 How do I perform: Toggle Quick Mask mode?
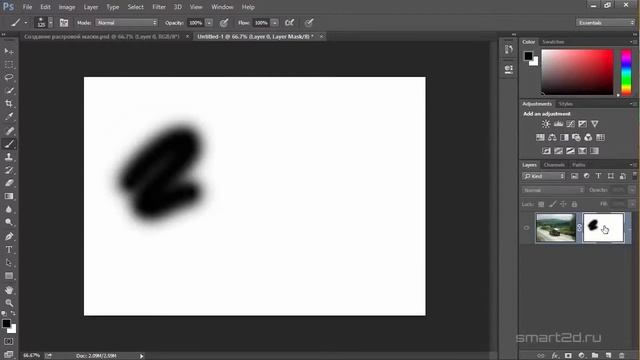tap(9, 341)
